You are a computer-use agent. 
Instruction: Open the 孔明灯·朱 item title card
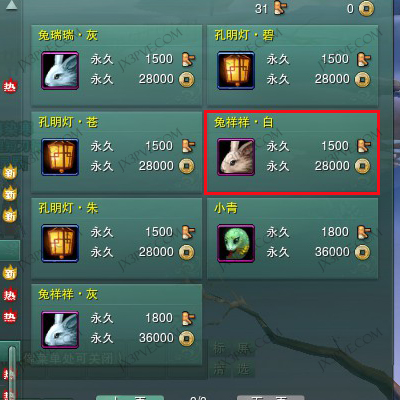pos(117,238)
